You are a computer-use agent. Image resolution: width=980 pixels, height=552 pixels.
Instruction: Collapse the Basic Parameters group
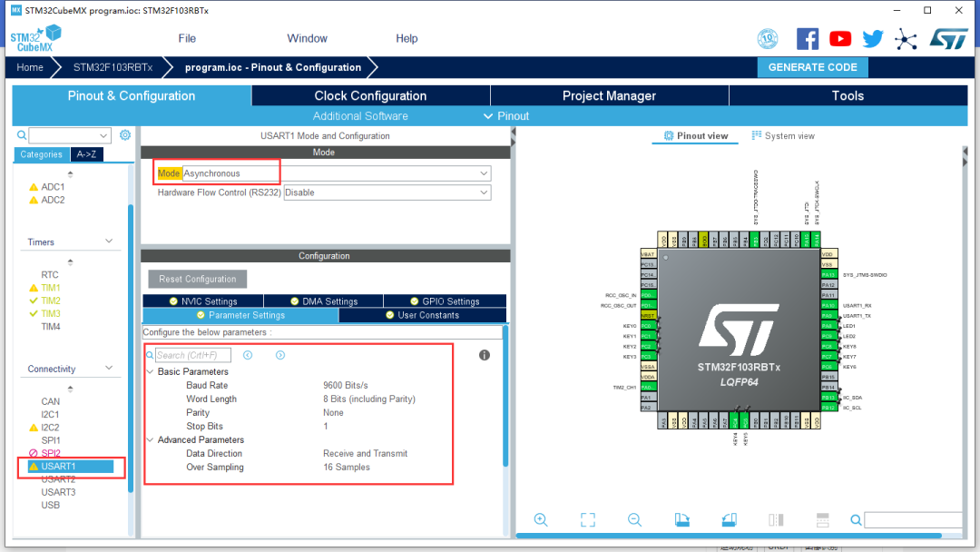pos(150,371)
